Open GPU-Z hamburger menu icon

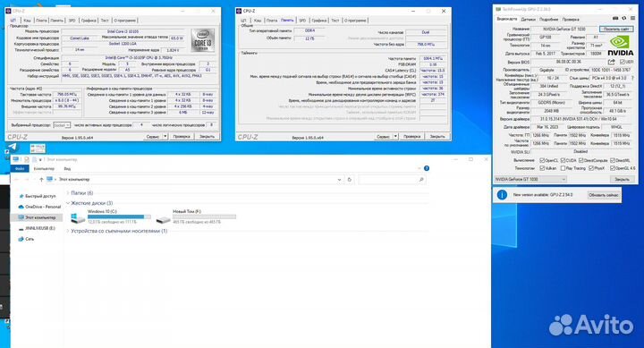[633, 19]
